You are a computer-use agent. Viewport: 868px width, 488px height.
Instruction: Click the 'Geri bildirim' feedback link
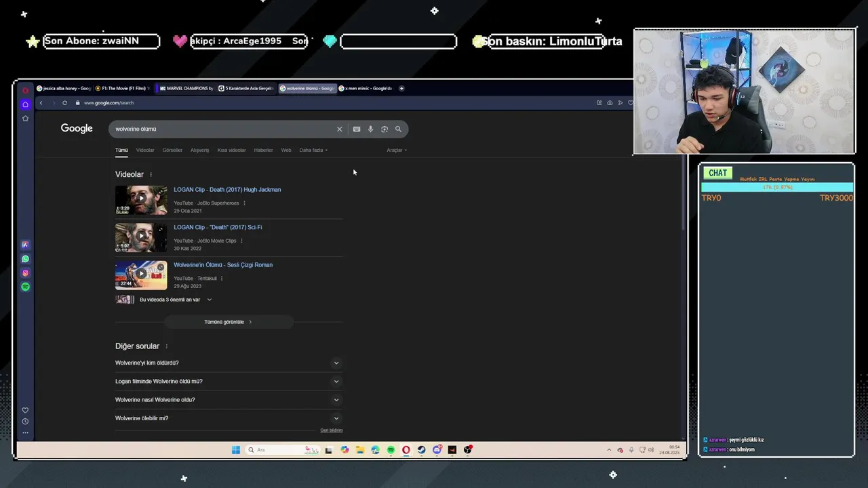click(x=332, y=430)
